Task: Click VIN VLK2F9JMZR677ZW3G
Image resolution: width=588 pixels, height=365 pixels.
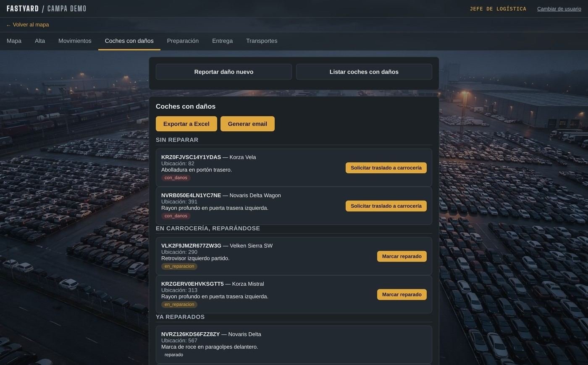Action: point(191,246)
